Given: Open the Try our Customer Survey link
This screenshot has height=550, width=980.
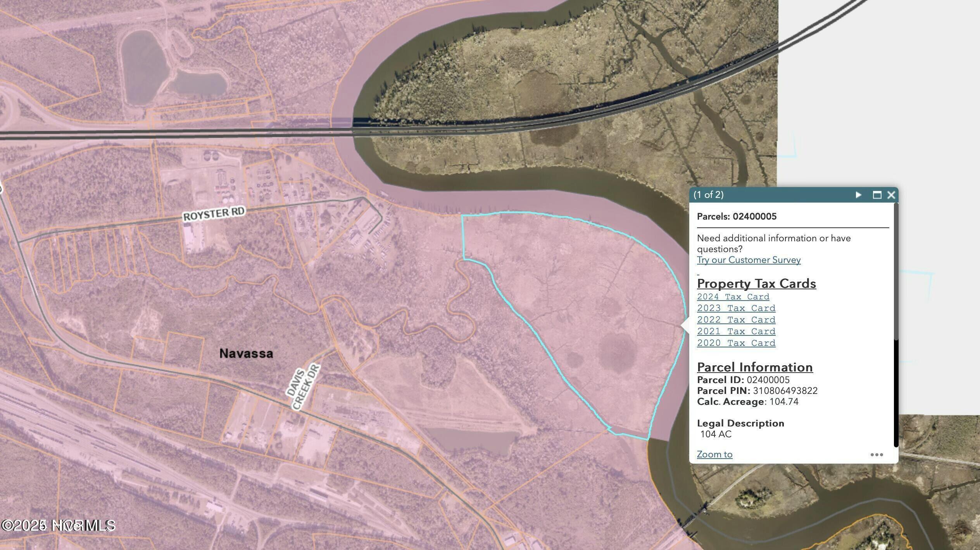Looking at the screenshot, I should click(x=749, y=260).
